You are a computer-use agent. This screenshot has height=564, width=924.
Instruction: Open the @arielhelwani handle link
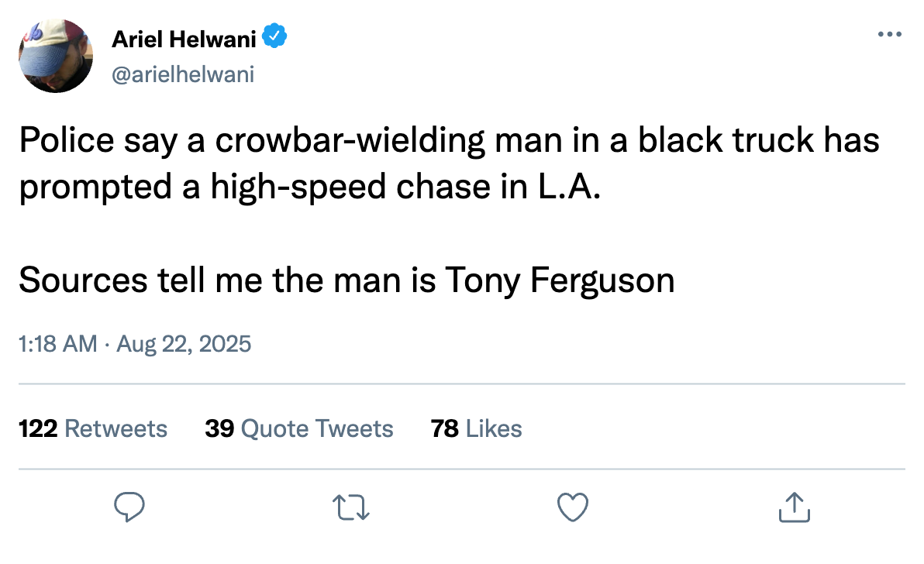pyautogui.click(x=183, y=75)
